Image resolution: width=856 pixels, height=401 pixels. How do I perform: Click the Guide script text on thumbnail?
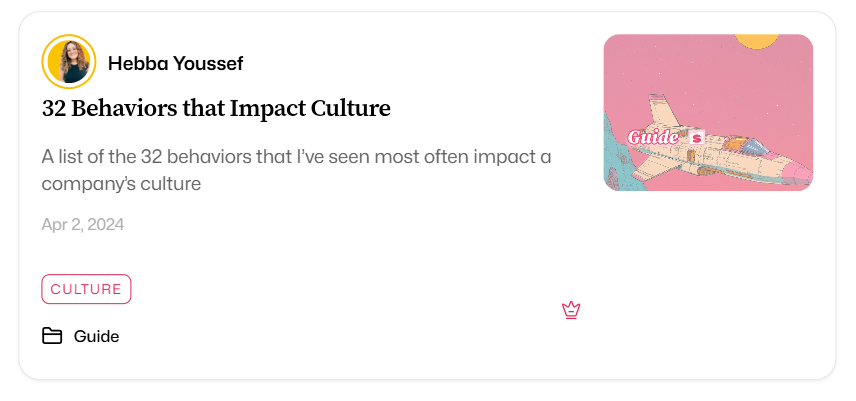coord(653,137)
